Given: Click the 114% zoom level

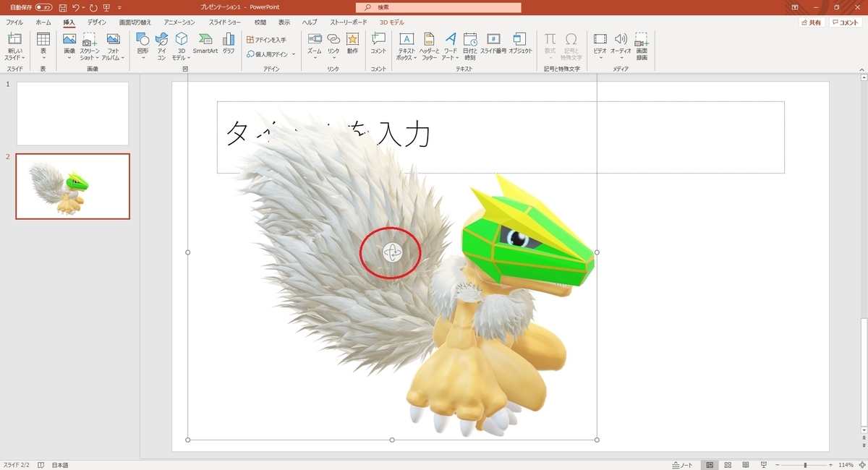Looking at the screenshot, I should coord(846,465).
